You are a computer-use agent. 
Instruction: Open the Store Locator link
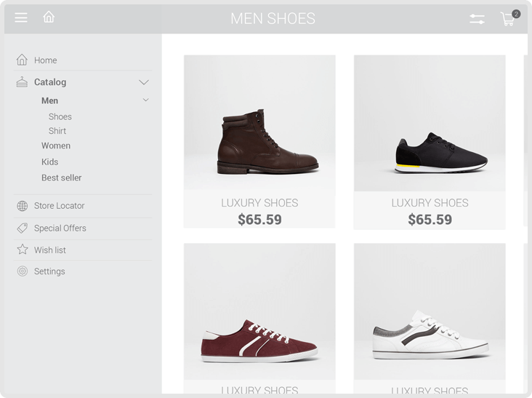[60, 206]
